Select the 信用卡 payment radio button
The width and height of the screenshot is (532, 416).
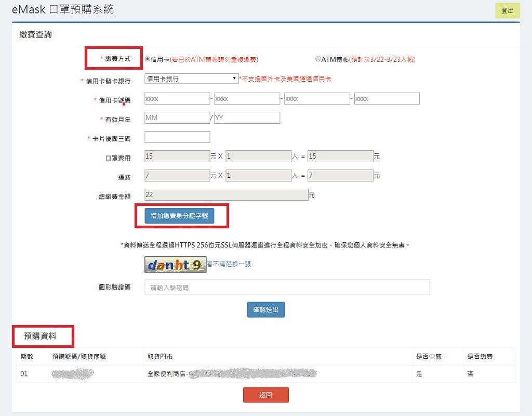[147, 59]
